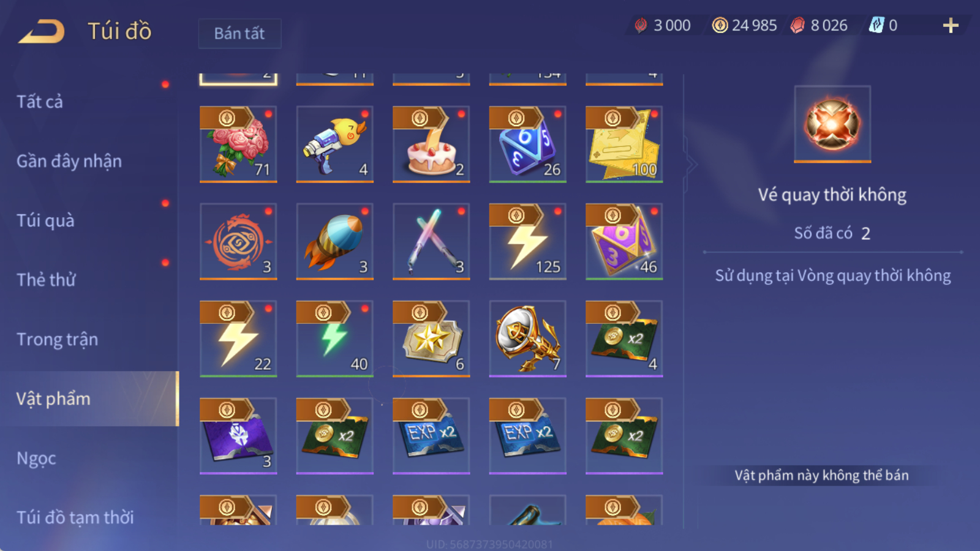Click the Vé quay thời không thumbnail
The image size is (980, 551).
tap(832, 124)
